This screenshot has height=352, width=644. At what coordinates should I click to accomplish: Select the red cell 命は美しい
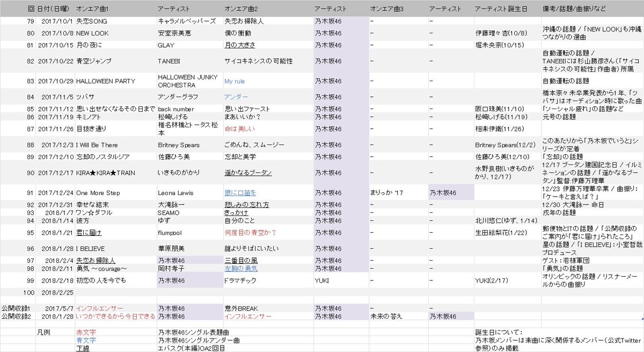coord(240,128)
